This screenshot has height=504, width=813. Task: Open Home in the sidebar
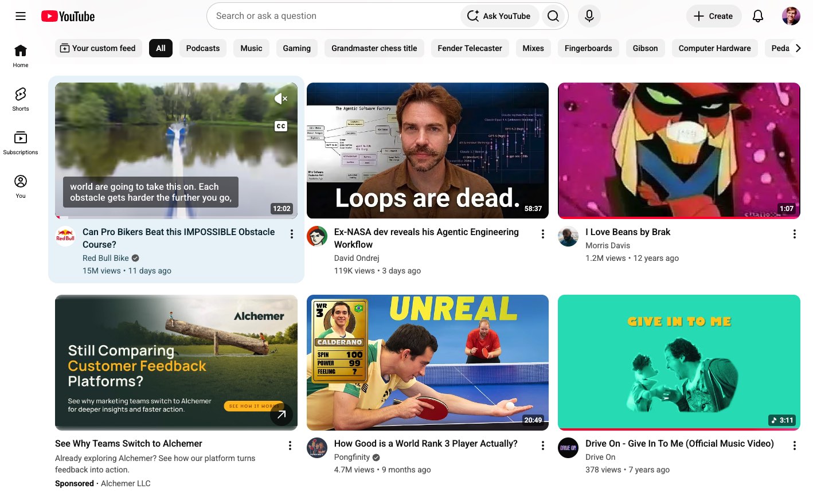tap(21, 56)
